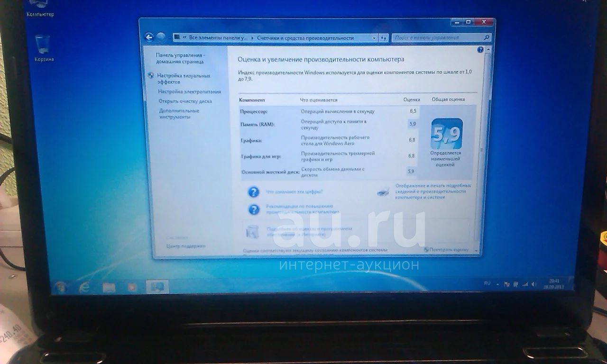
Task: Open the Windows Start menu
Action: click(x=61, y=287)
